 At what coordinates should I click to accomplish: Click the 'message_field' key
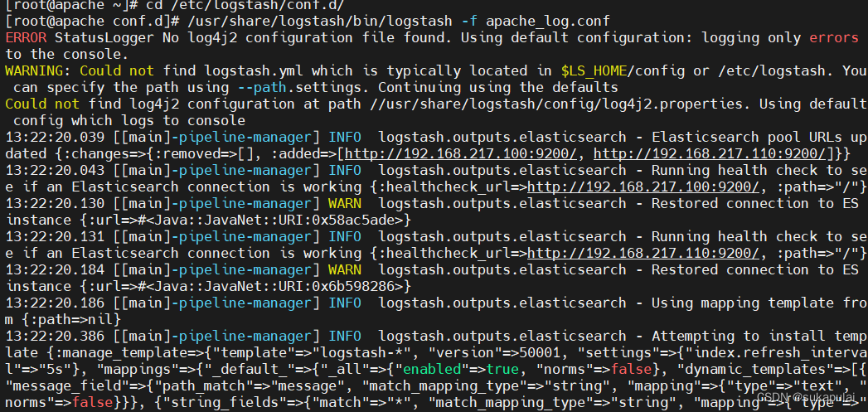(x=67, y=386)
